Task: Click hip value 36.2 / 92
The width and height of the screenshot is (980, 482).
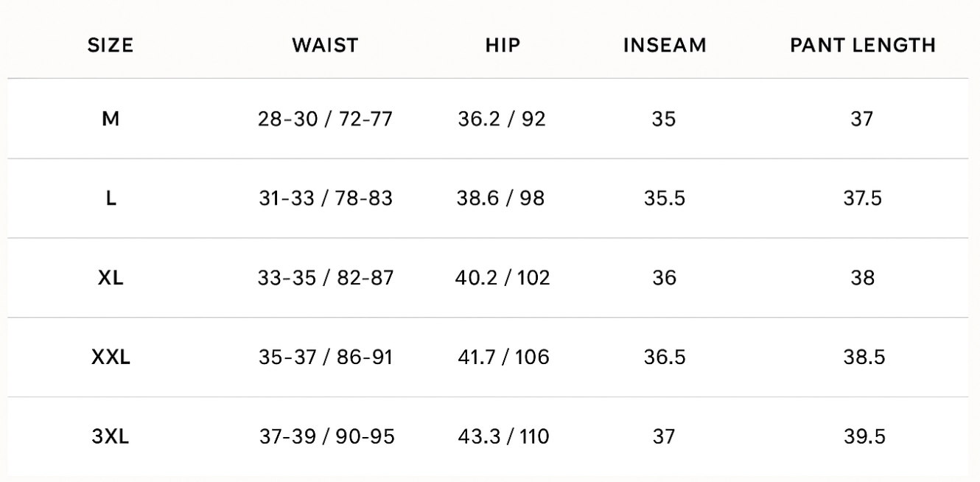Action: [503, 119]
